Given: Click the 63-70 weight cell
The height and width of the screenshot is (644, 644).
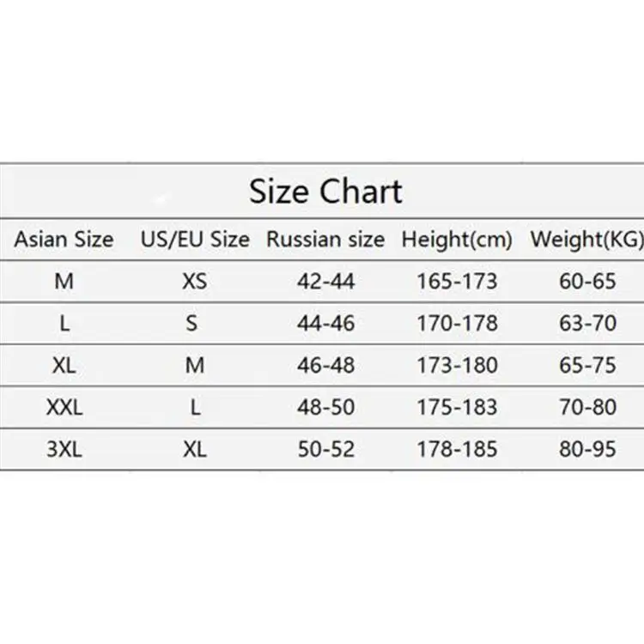Looking at the screenshot, I should 587,323.
